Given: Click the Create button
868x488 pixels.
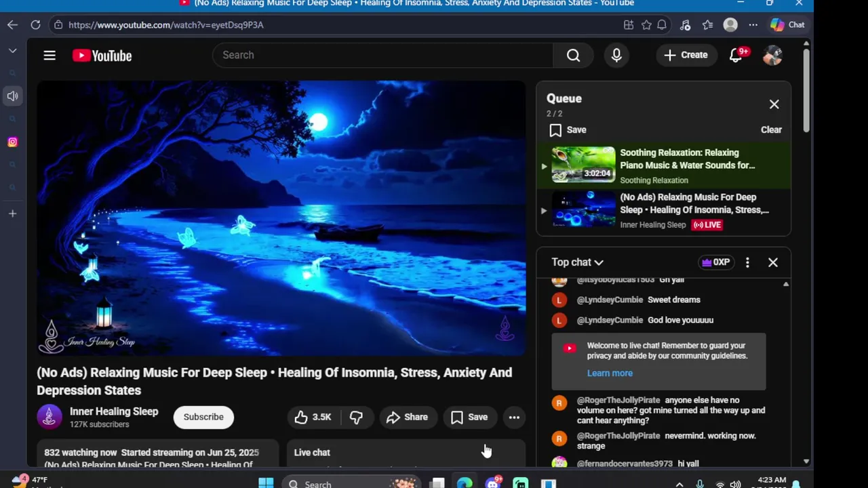Looking at the screenshot, I should click(x=686, y=56).
